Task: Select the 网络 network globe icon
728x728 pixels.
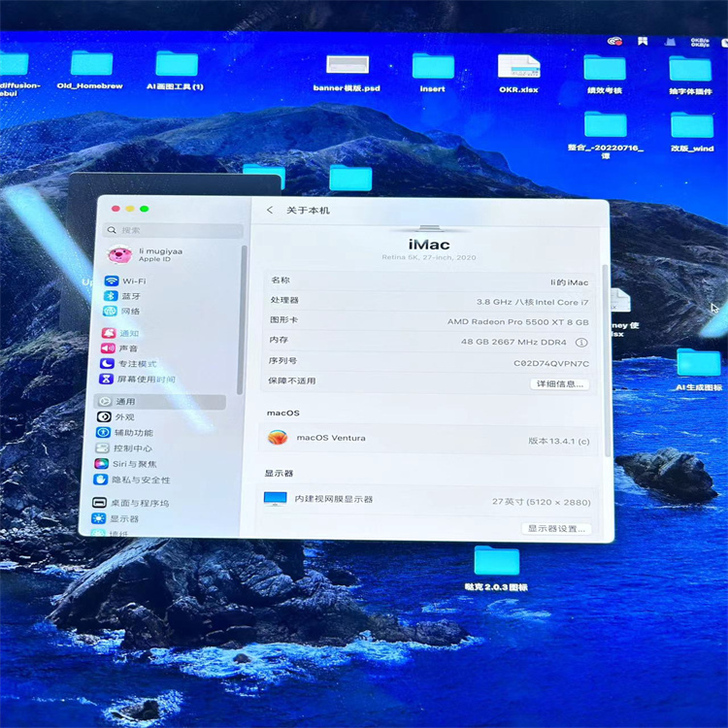Action: [x=110, y=311]
